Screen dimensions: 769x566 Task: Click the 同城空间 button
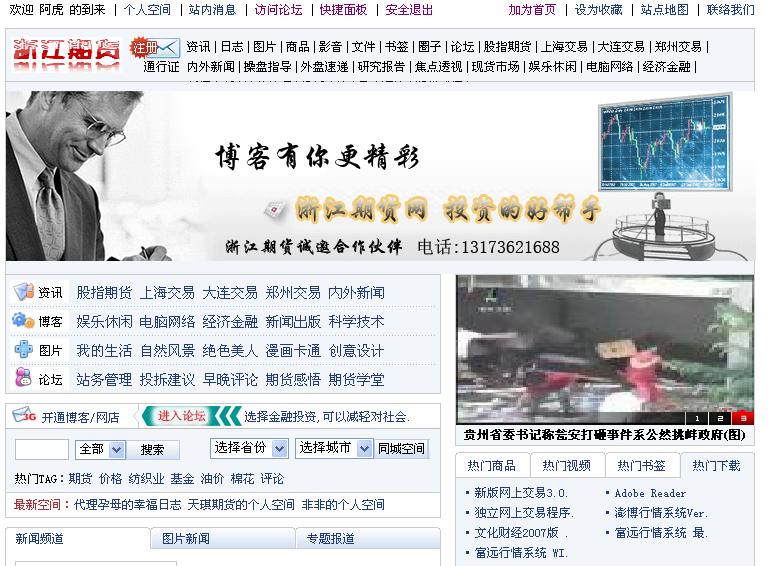pos(401,448)
